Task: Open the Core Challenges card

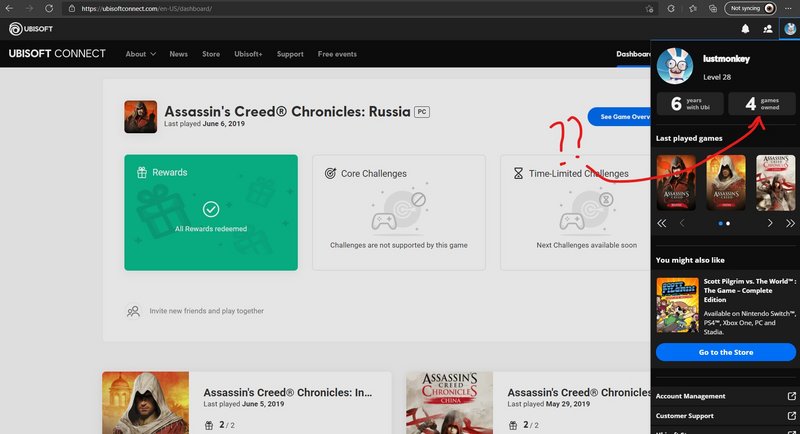Action: 398,212
